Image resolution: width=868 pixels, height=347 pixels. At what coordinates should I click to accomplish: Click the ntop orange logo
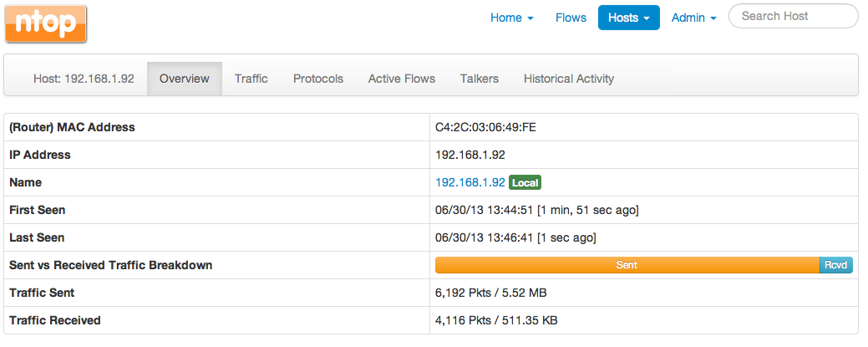[x=46, y=23]
